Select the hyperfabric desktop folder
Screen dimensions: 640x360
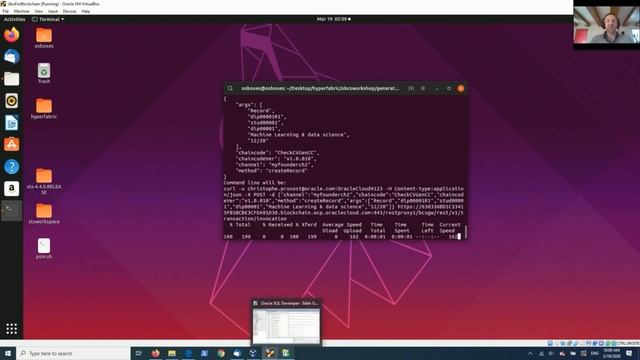(44, 109)
